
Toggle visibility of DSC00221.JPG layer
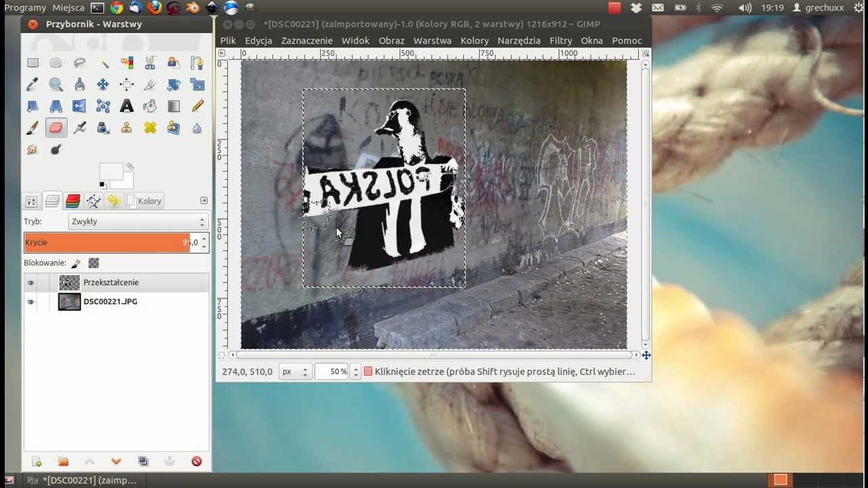click(x=31, y=302)
